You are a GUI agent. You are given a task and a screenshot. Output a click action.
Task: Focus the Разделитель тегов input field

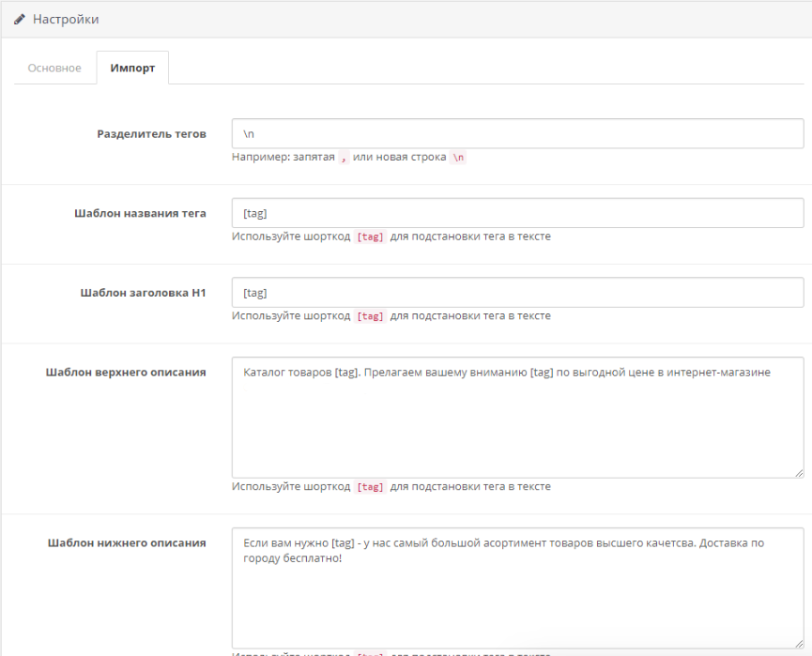(517, 134)
